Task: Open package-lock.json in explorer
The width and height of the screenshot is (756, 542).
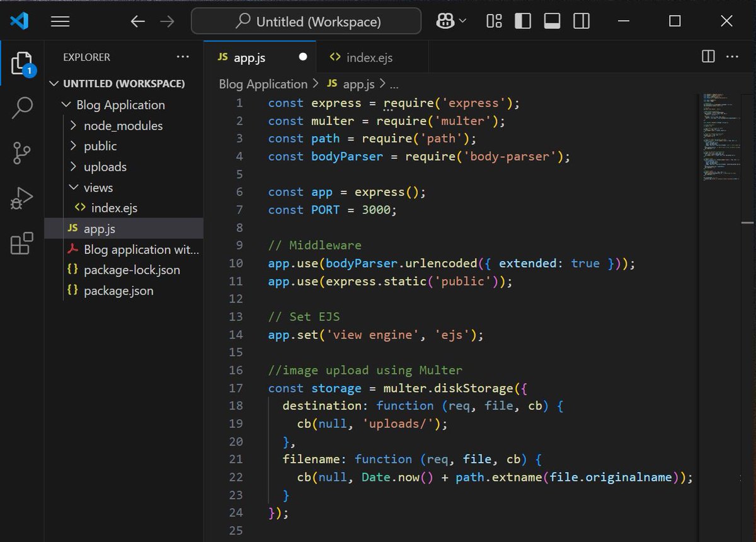Action: (123, 270)
